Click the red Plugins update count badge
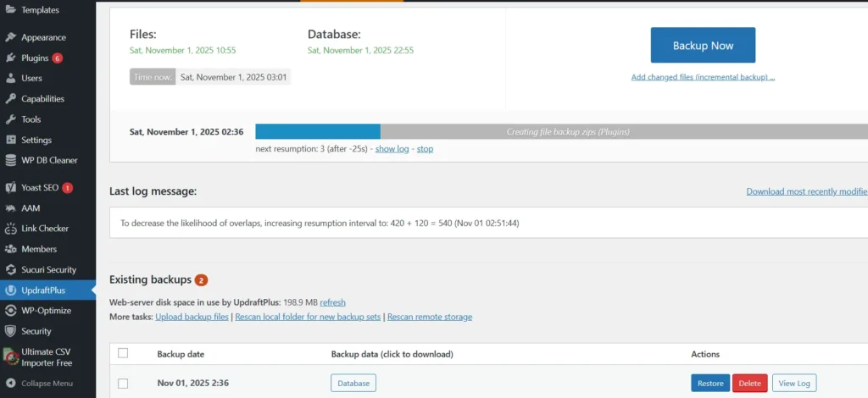Viewport: 868px width, 398px height. pyautogui.click(x=57, y=58)
